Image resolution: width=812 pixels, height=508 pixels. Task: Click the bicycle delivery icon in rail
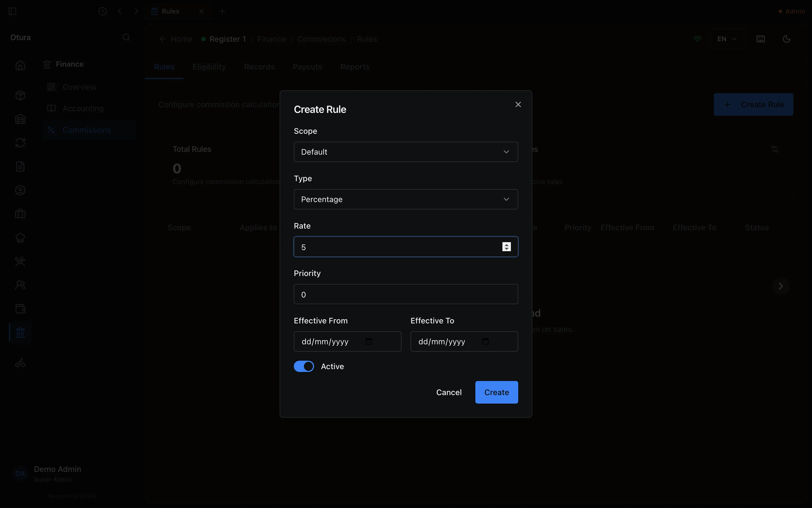[x=20, y=363]
